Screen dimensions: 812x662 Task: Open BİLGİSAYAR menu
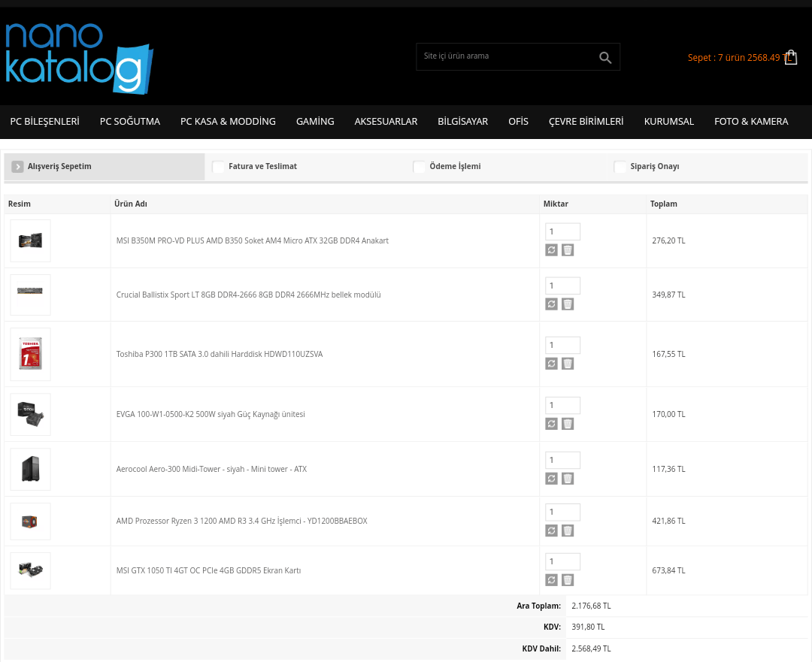pos(462,122)
